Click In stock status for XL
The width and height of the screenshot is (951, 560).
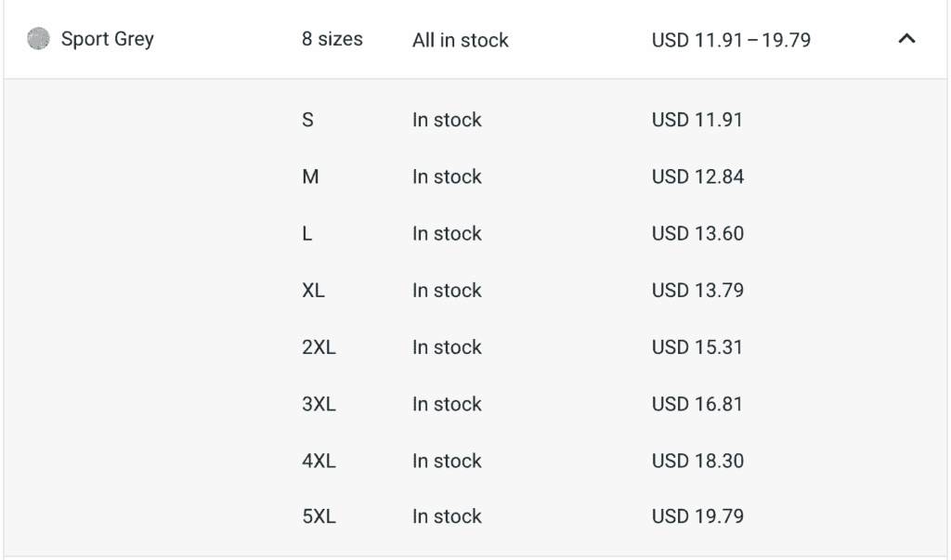pyautogui.click(x=447, y=290)
